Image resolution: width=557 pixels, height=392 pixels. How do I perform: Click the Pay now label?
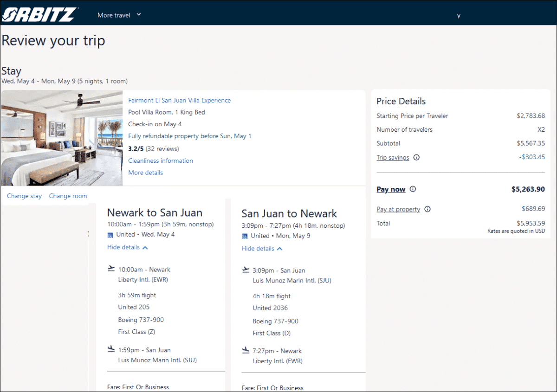pos(391,189)
